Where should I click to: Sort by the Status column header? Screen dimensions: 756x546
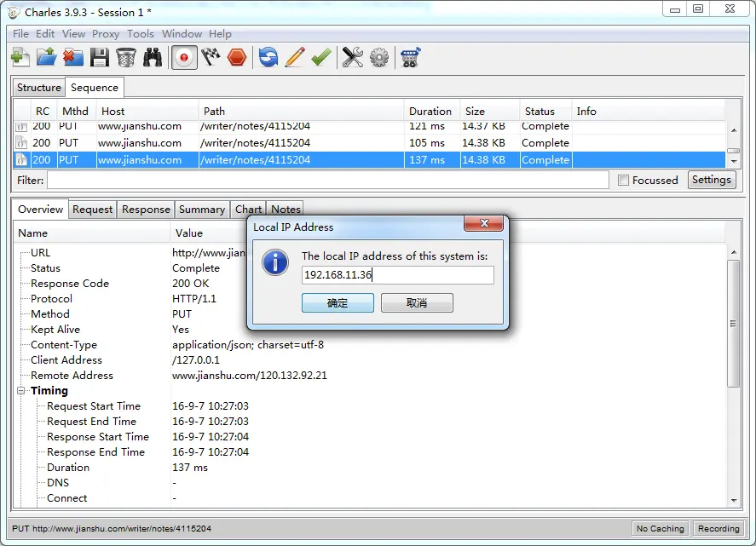tap(545, 112)
